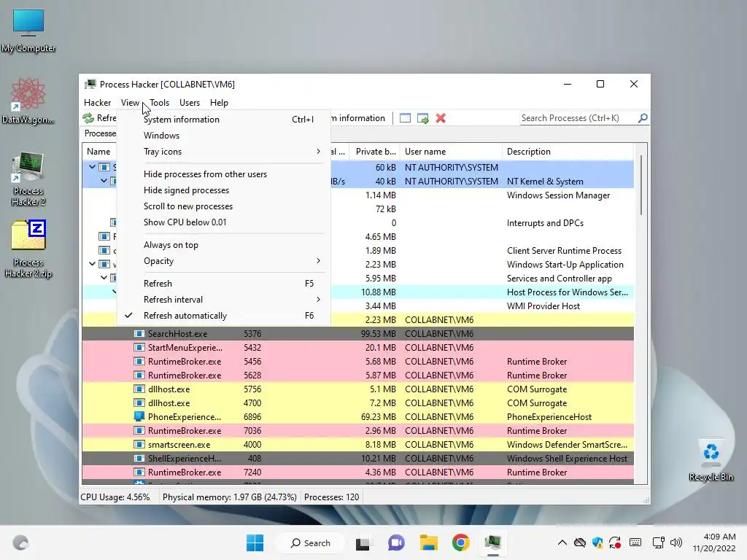This screenshot has height=560, width=747.
Task: Click the volume icon in system tray
Action: (676, 542)
